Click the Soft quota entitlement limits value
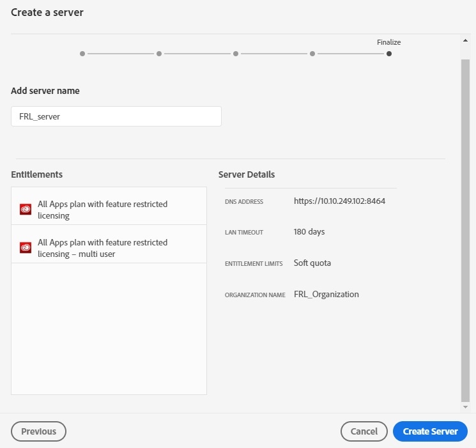 [x=312, y=263]
